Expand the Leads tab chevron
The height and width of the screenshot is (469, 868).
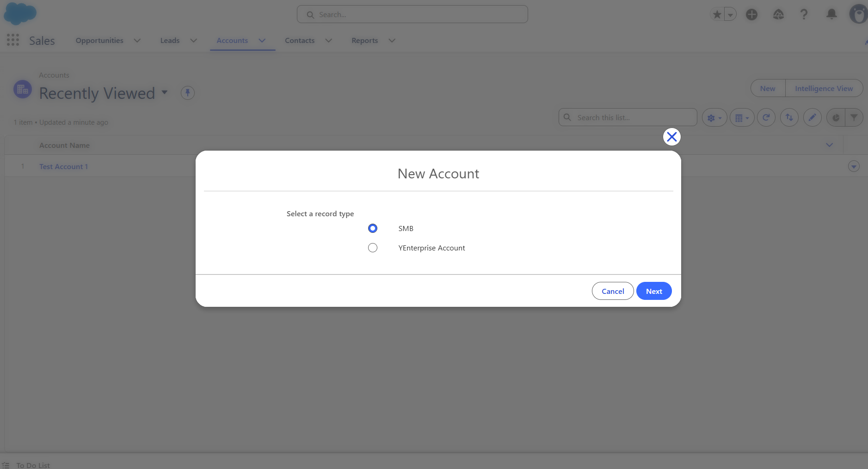click(194, 41)
